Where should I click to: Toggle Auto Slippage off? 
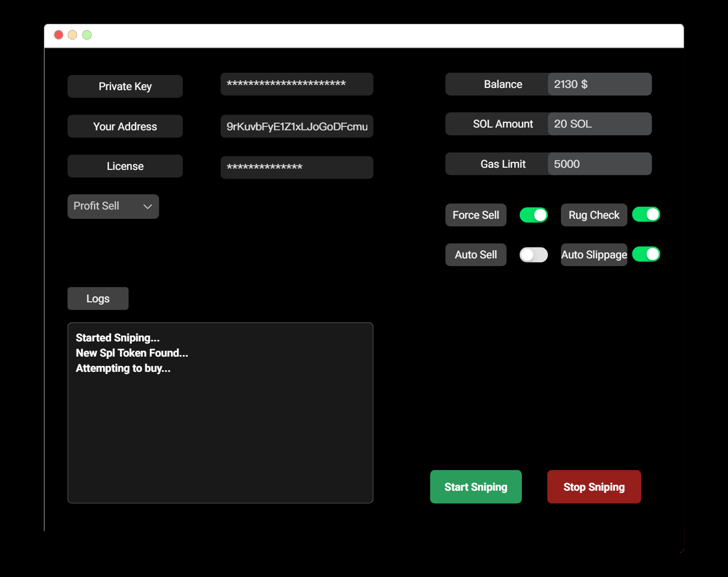[646, 254]
